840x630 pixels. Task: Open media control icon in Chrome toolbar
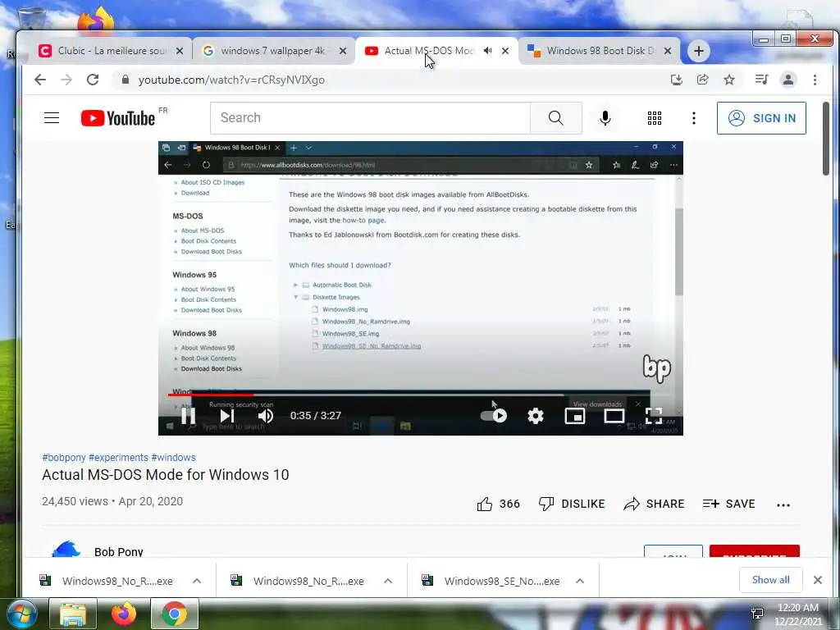pyautogui.click(x=761, y=80)
